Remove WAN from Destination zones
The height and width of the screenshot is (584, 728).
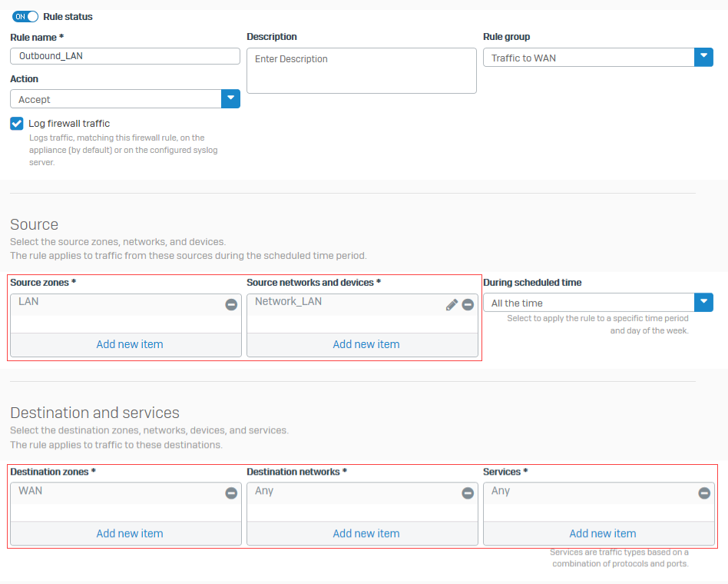(x=231, y=493)
